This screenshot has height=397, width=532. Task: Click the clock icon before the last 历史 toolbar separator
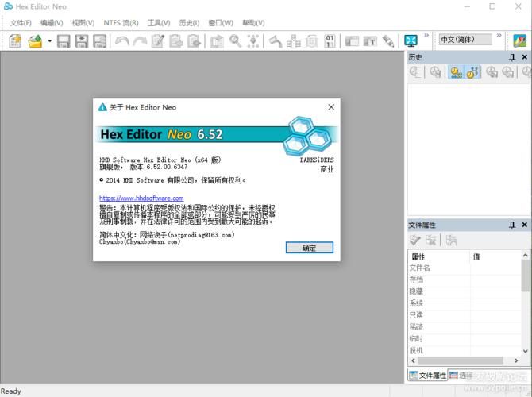(x=507, y=72)
